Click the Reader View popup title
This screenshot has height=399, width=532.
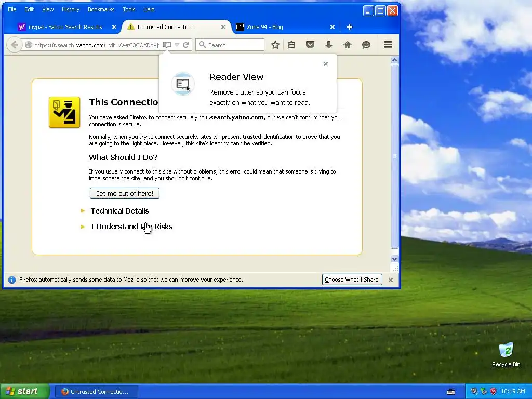tap(236, 77)
